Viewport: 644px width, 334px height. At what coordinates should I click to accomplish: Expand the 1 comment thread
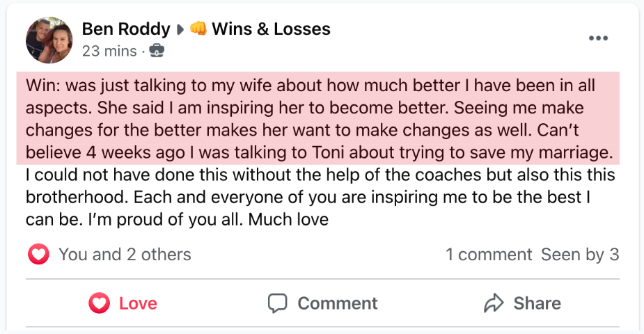489,255
